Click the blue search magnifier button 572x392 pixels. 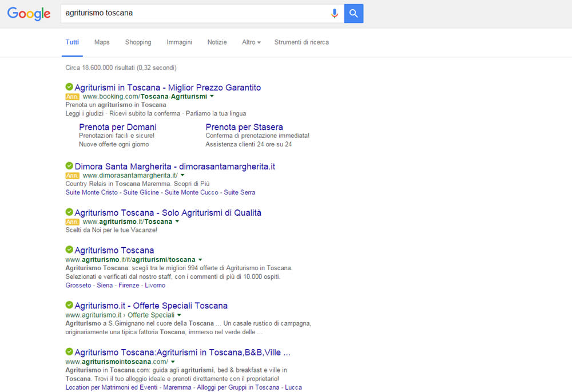(353, 14)
